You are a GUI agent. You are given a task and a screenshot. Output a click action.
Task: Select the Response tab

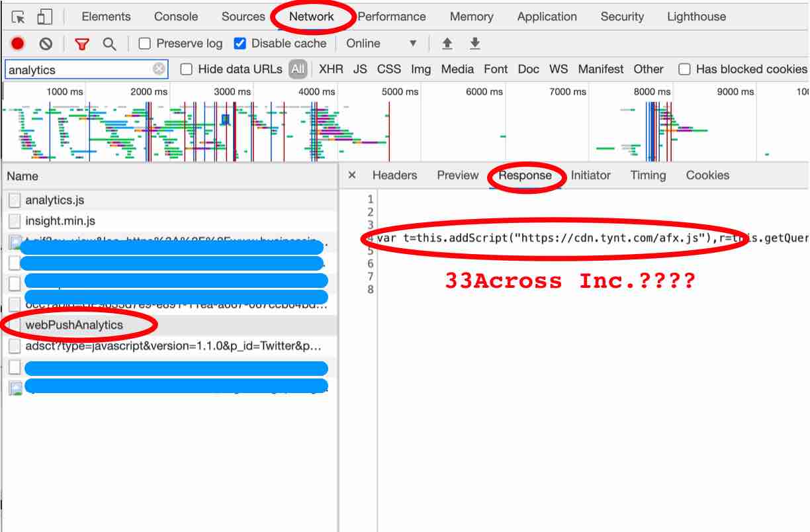pos(525,175)
